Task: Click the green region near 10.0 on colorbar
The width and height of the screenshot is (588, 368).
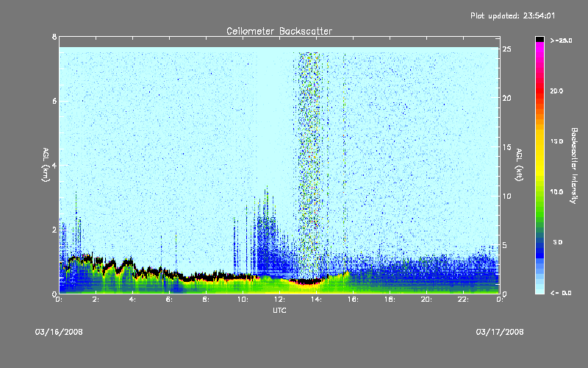Action: 539,194
